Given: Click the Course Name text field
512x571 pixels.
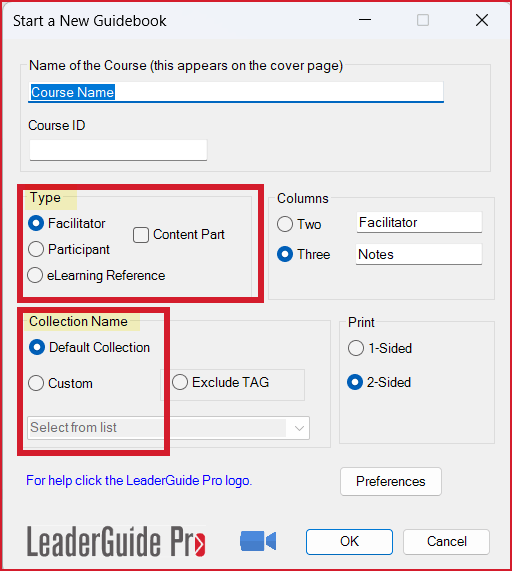Looking at the screenshot, I should pyautogui.click(x=236, y=92).
